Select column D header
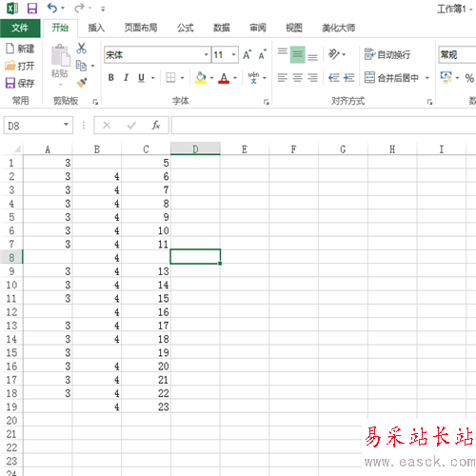 point(195,149)
